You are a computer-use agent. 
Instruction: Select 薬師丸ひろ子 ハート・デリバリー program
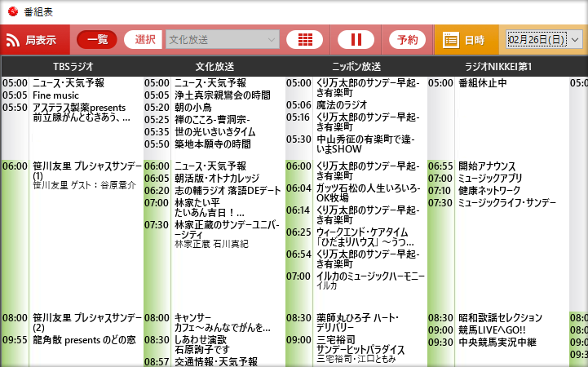coord(357,322)
